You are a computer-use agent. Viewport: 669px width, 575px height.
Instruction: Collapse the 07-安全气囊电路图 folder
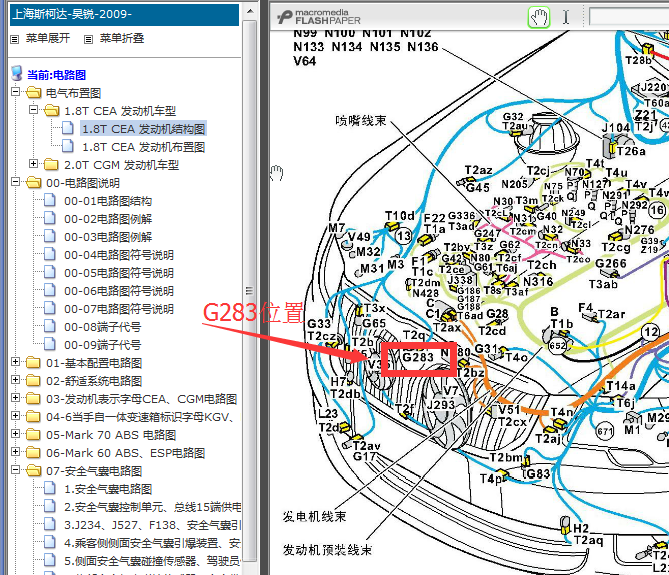tap(15, 470)
